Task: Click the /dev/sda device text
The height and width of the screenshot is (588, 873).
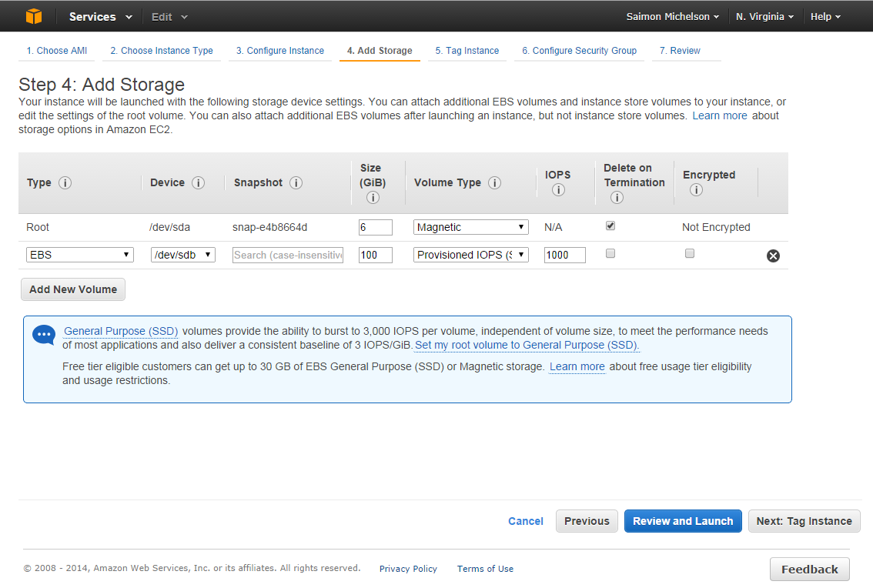Action: click(170, 227)
